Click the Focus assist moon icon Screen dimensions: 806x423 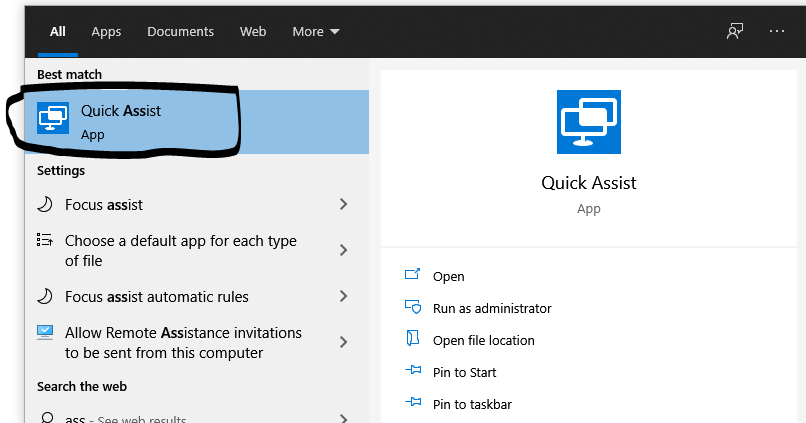click(45, 205)
